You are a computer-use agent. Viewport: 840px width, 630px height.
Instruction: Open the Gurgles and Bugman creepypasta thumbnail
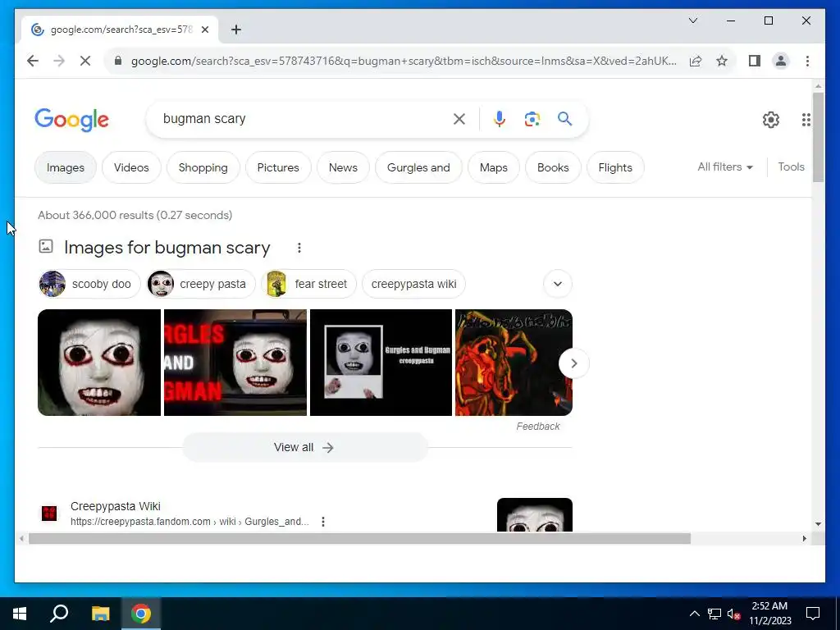point(381,363)
